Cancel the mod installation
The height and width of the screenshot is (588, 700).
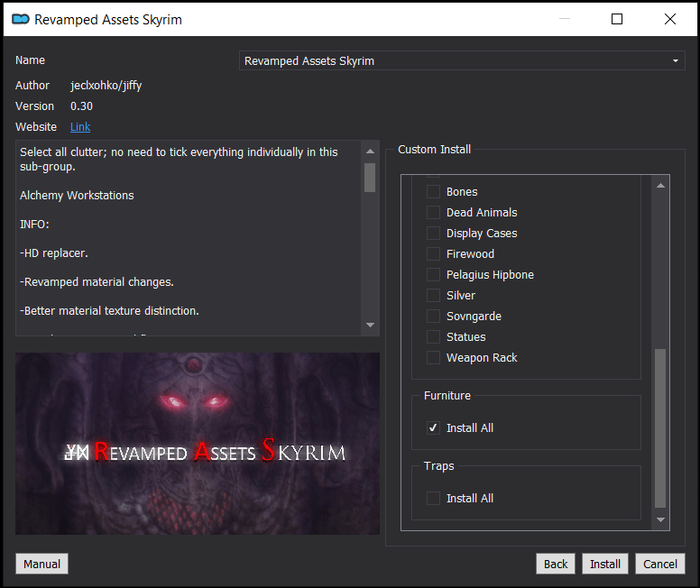(x=659, y=564)
